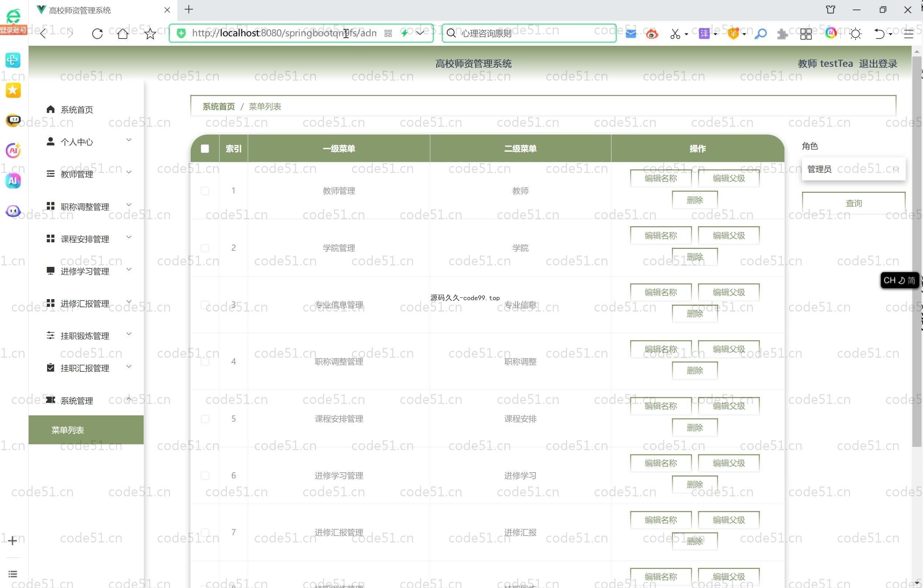This screenshot has height=588, width=923.
Task: Click 删除 for 进修汇报管理 row
Action: click(x=694, y=541)
